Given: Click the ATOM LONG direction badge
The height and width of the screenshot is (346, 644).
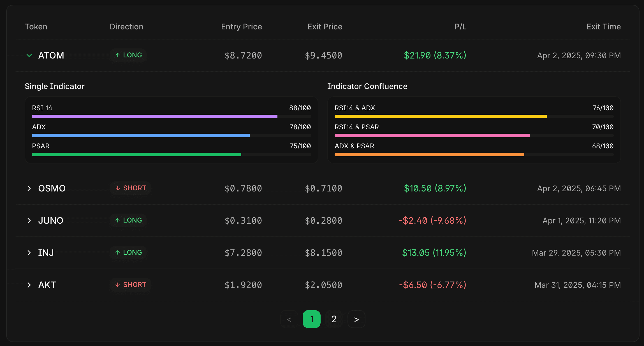Looking at the screenshot, I should click(128, 55).
